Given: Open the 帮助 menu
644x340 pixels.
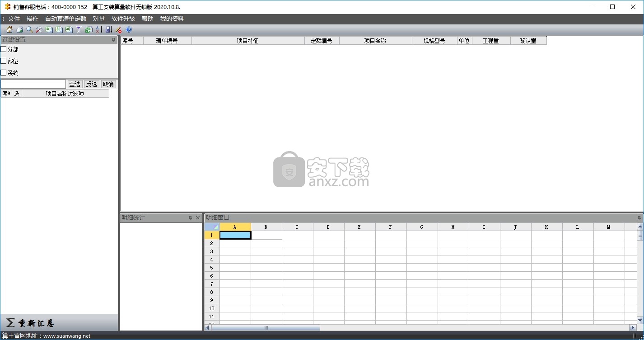Looking at the screenshot, I should (x=148, y=19).
